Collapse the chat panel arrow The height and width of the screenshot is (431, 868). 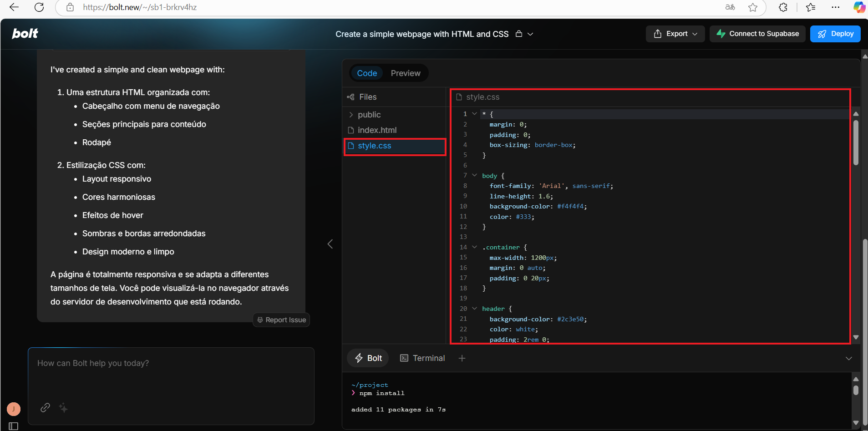(x=330, y=244)
